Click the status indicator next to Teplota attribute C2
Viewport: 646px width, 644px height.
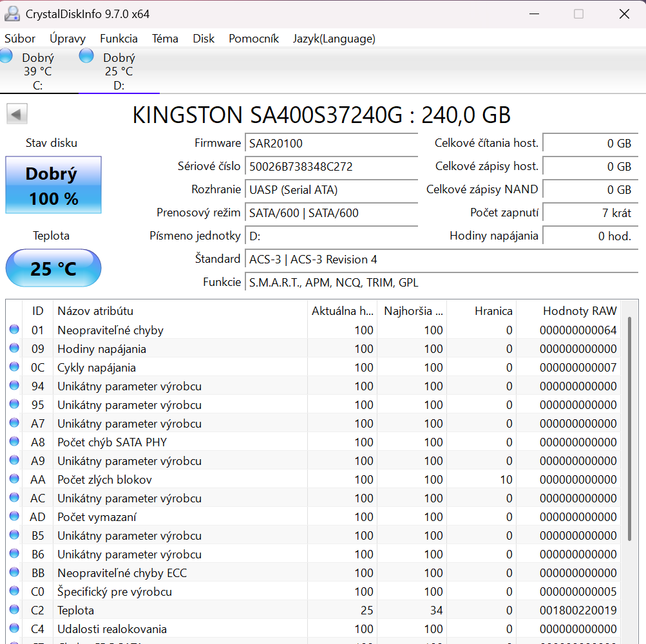click(x=14, y=610)
